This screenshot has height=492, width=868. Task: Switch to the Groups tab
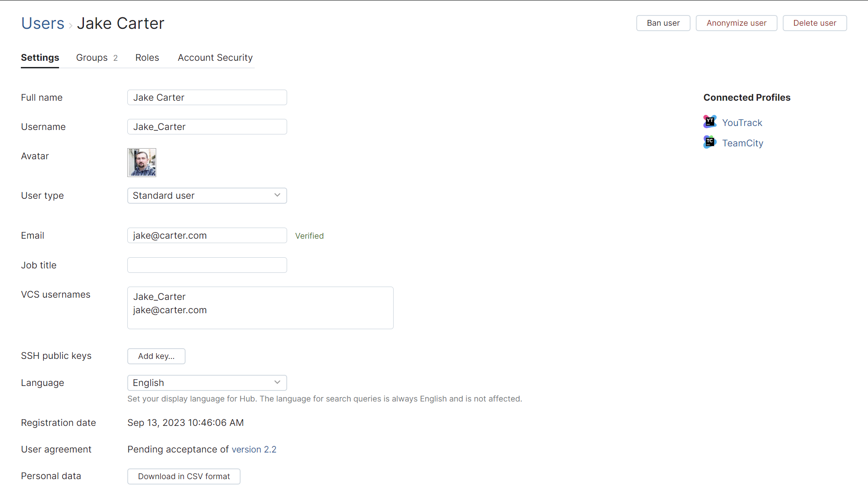(96, 58)
